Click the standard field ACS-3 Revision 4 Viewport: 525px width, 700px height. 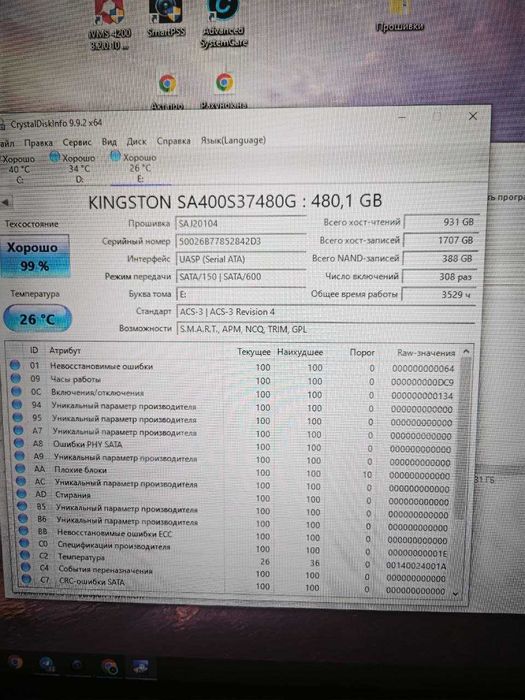pyautogui.click(x=326, y=312)
